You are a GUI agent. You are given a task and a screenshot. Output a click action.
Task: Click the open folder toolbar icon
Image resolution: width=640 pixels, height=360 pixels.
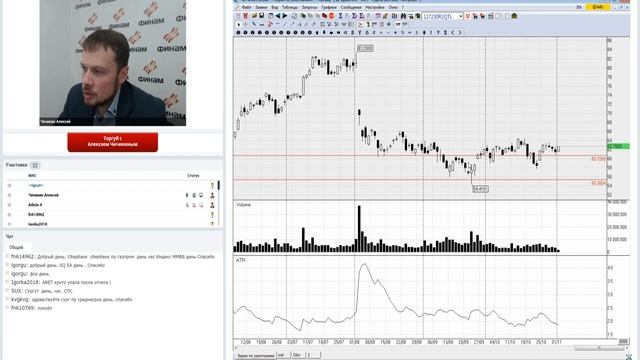click(254, 16)
